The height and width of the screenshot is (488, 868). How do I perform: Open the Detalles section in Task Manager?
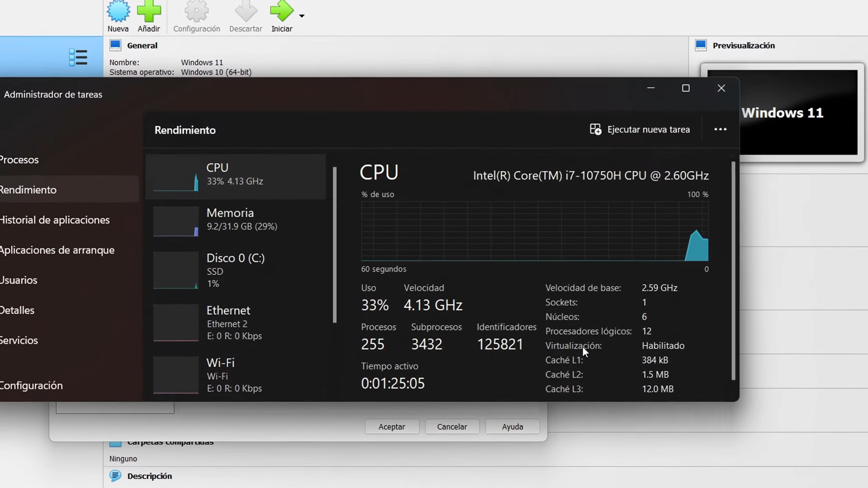point(17,310)
